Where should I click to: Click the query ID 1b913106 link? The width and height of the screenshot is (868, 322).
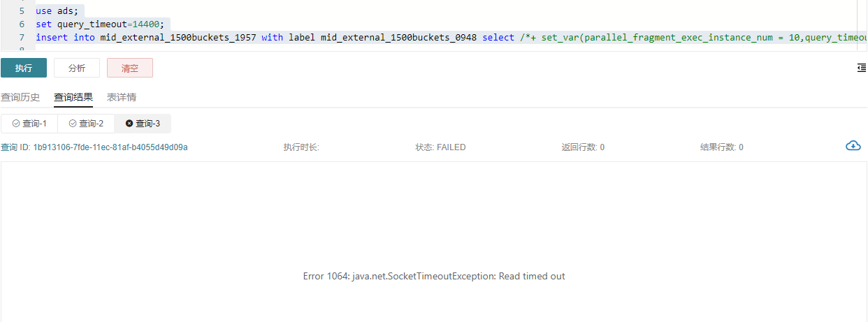click(110, 147)
